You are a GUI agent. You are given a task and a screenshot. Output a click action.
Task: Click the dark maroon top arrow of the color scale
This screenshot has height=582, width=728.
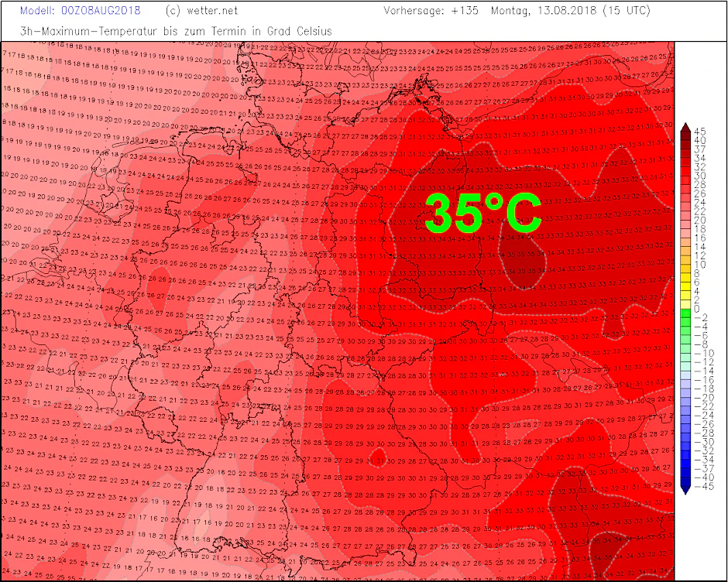click(x=685, y=127)
